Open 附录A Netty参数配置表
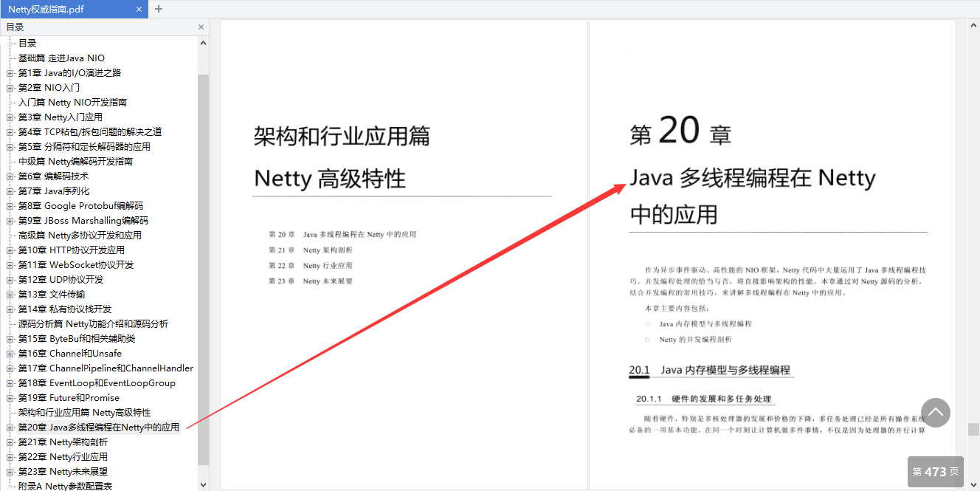Image resolution: width=980 pixels, height=491 pixels. (65, 486)
